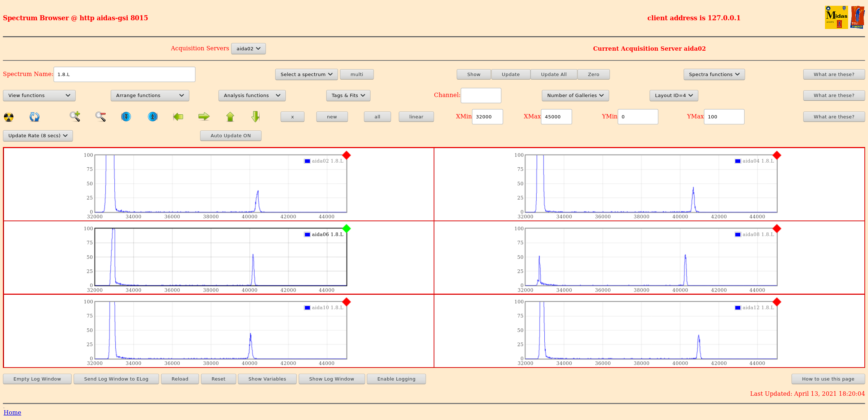Viewport: 868px width, 420px height.
Task: Open the Number of Galleries dropdown
Action: (x=575, y=96)
